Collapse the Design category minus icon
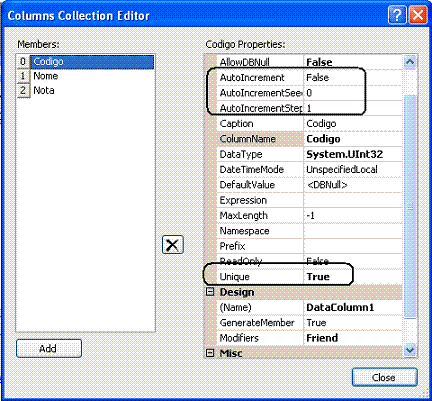This screenshot has height=401, width=432. pyautogui.click(x=210, y=292)
